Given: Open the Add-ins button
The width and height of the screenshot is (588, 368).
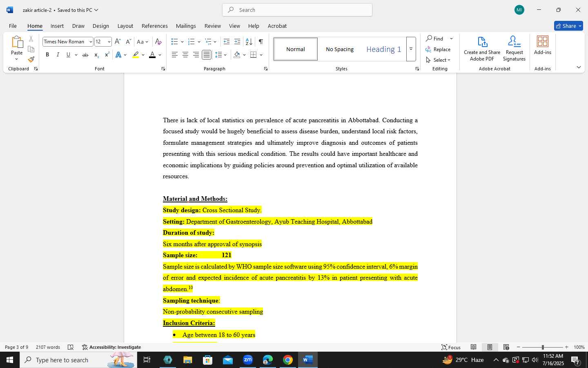Looking at the screenshot, I should tap(543, 45).
